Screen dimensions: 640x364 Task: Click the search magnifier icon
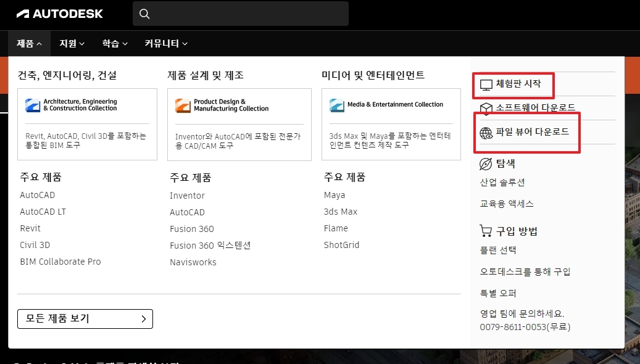coord(144,14)
